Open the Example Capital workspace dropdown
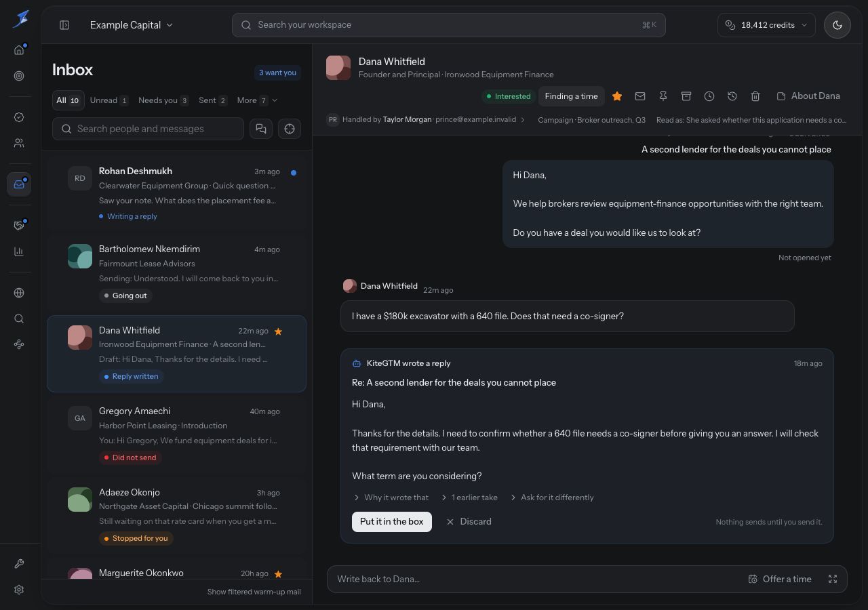Screen dimensions: 868x610 pyautogui.click(x=132, y=25)
